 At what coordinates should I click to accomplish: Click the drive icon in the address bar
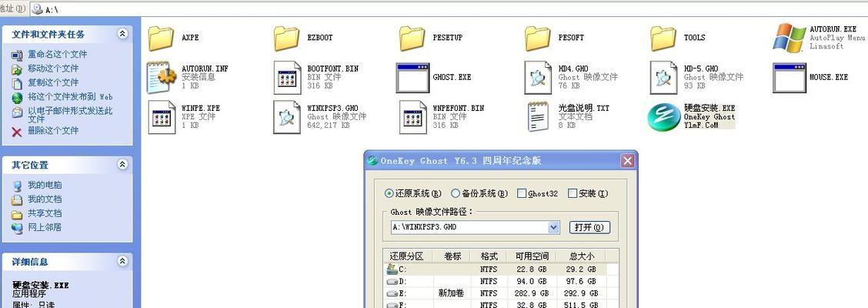click(x=38, y=9)
